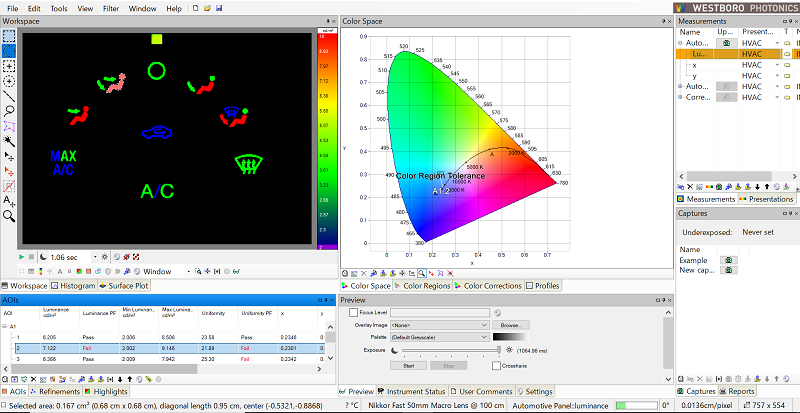This screenshot has height=413, width=800.
Task: Open HVAC presentation dropdown in y row
Action: click(x=777, y=76)
